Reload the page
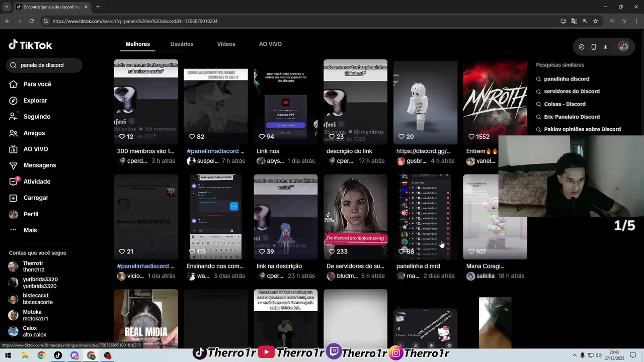 click(x=31, y=21)
